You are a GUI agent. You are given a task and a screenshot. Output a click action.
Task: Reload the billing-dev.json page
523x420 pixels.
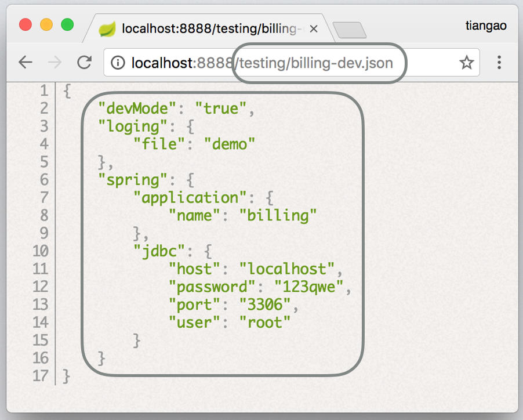(x=85, y=63)
